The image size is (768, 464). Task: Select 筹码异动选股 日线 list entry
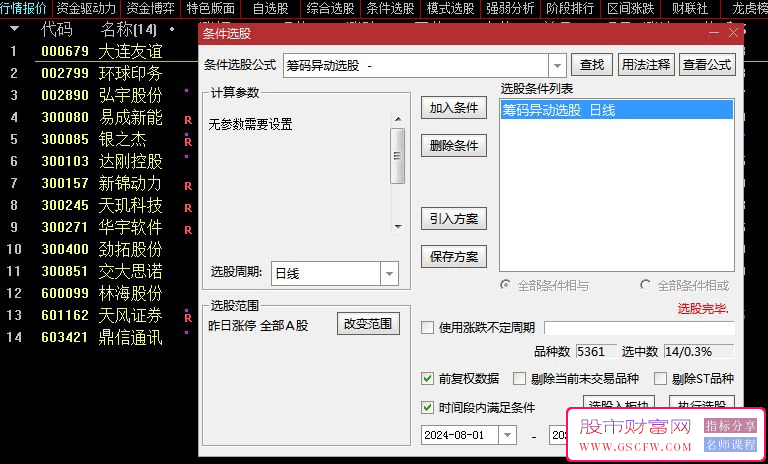click(617, 110)
